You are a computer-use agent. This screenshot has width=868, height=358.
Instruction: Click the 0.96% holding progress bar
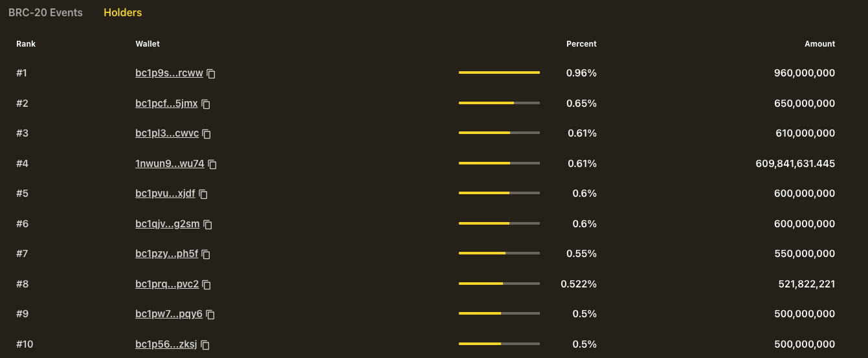(x=499, y=73)
